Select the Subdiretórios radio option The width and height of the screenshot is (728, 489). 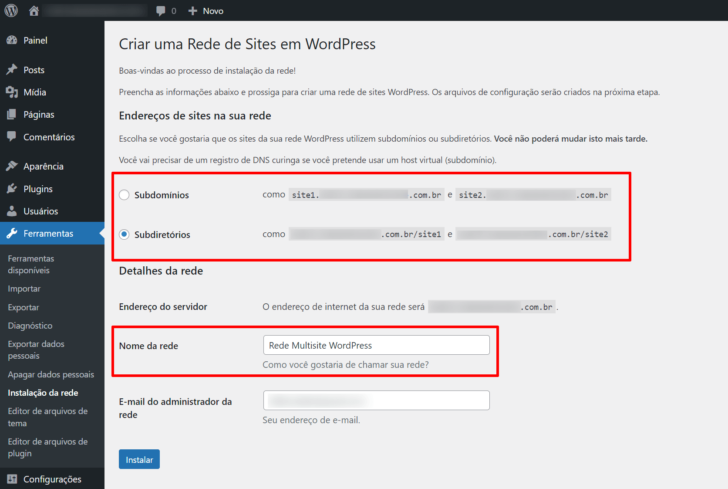124,235
